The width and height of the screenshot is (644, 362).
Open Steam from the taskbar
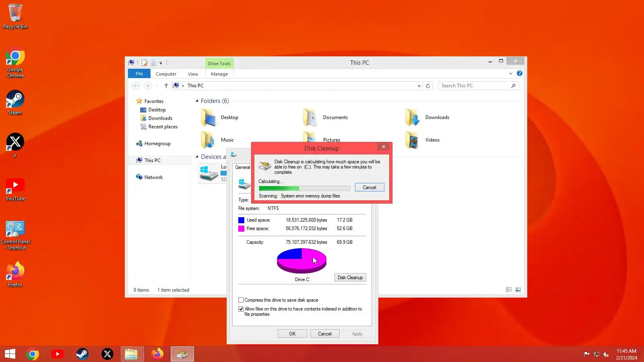83,354
